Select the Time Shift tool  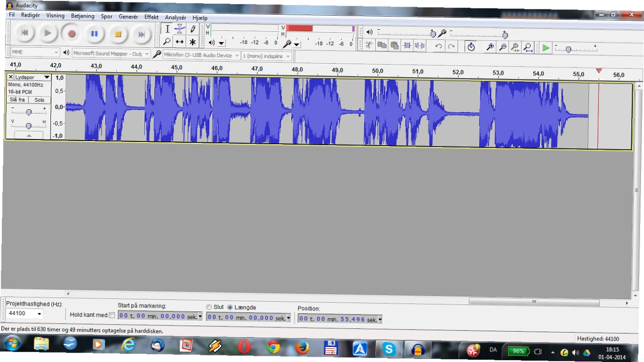[x=180, y=42]
